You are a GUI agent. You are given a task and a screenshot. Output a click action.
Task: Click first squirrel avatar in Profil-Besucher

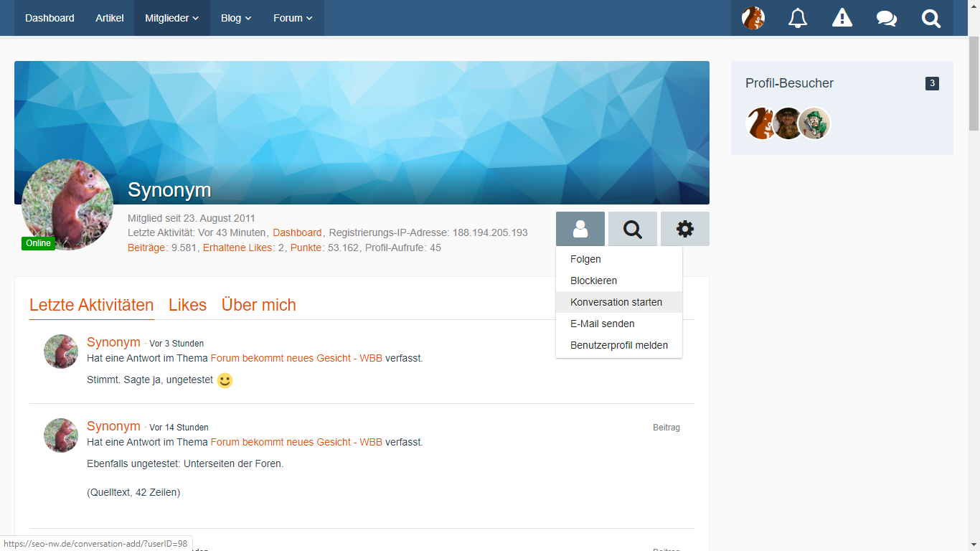pos(760,123)
